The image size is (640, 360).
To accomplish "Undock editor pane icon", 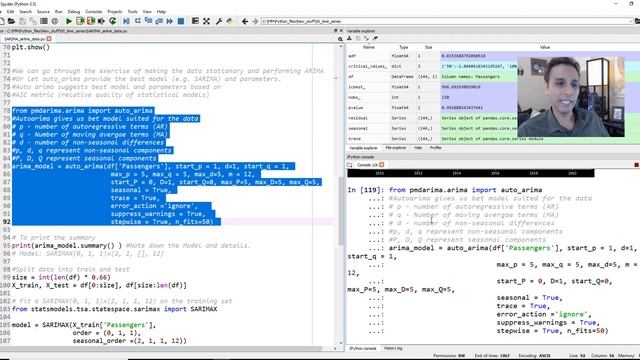I will [x=336, y=31].
